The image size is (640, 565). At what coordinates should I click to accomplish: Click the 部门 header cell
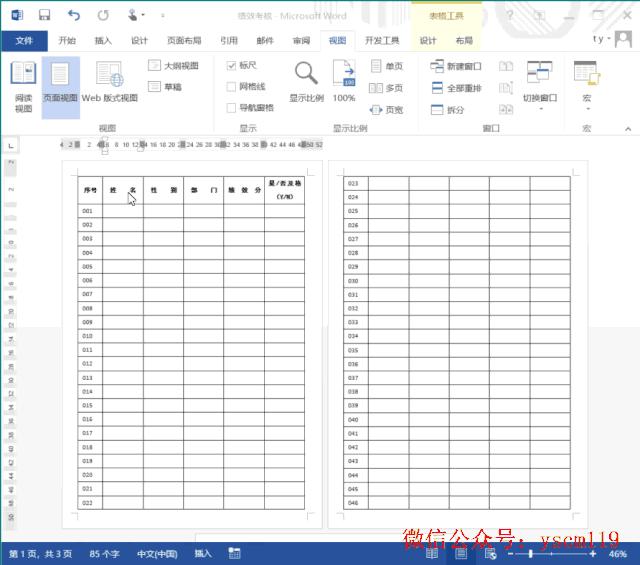pyautogui.click(x=204, y=190)
